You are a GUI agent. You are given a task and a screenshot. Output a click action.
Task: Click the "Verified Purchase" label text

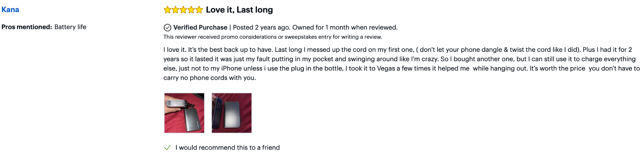pyautogui.click(x=200, y=28)
